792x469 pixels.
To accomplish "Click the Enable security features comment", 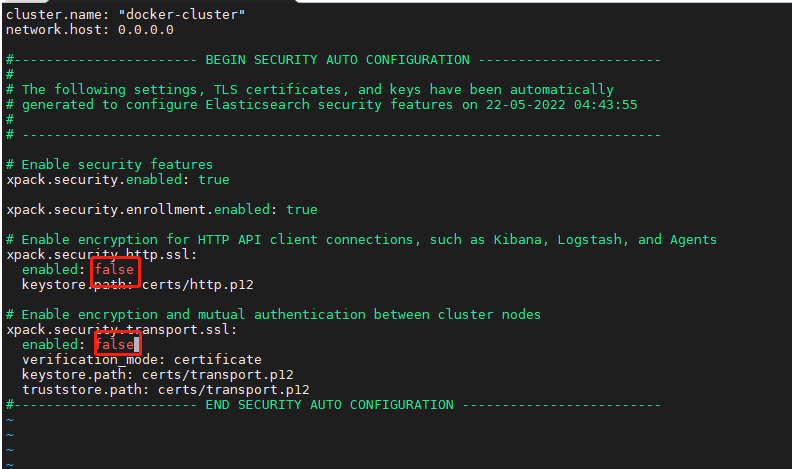I will [110, 165].
